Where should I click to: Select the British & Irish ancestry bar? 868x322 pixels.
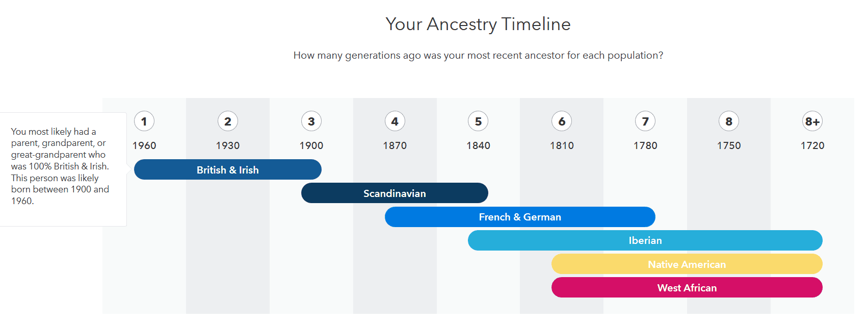(228, 169)
